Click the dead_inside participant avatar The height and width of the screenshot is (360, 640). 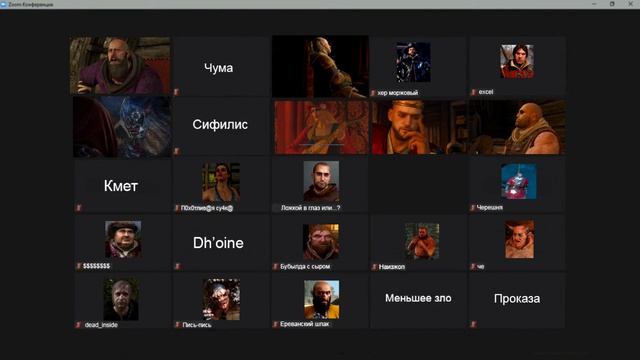[x=121, y=300]
